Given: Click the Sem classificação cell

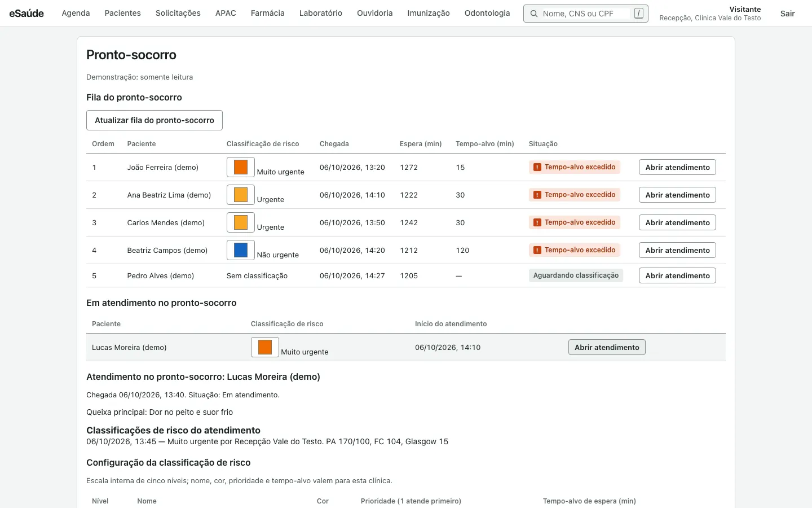Looking at the screenshot, I should (x=257, y=276).
